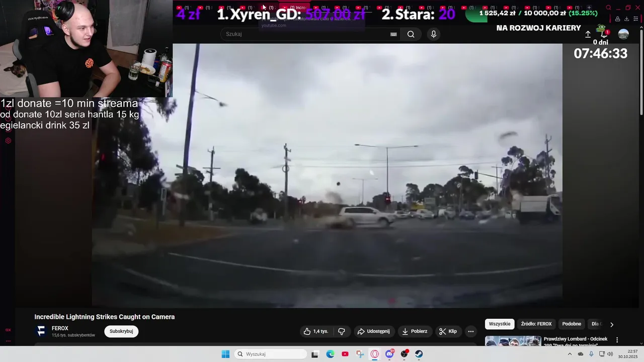Dislike the video with thumbs down
The width and height of the screenshot is (644, 362).
pos(342,331)
